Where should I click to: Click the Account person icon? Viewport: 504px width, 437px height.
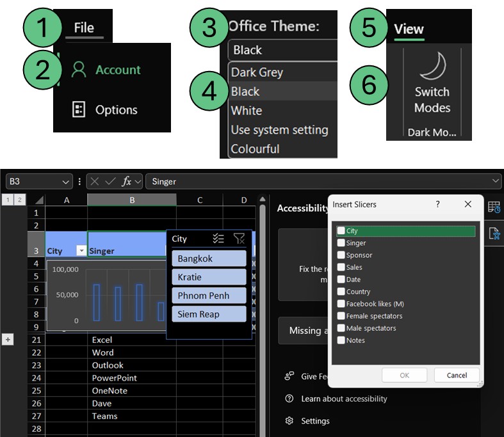coord(79,70)
